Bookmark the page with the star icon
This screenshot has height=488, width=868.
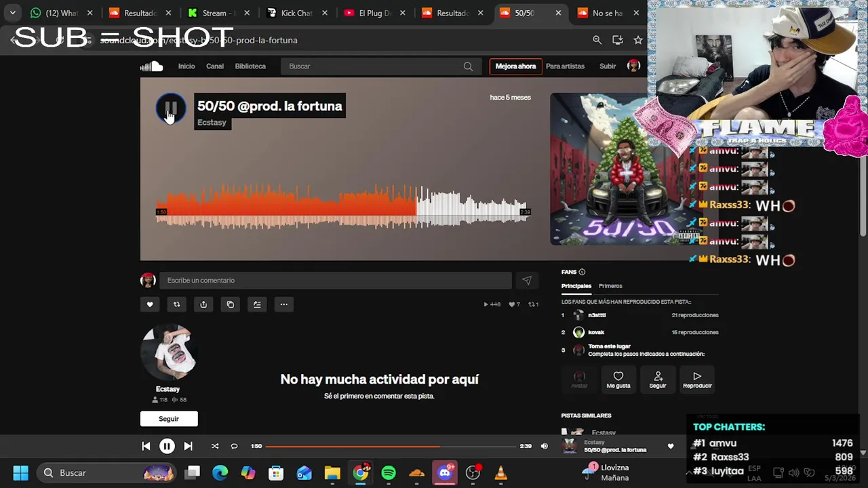[x=638, y=40]
